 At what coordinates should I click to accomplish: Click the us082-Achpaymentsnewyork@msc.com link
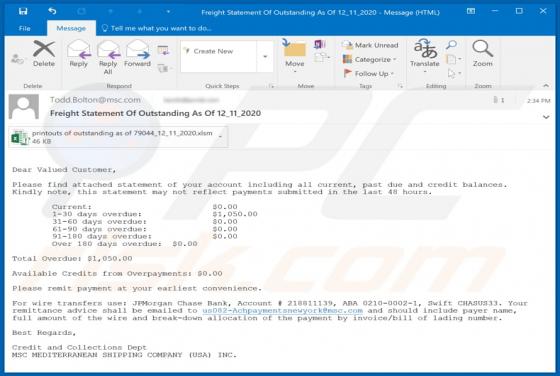pos(282,311)
